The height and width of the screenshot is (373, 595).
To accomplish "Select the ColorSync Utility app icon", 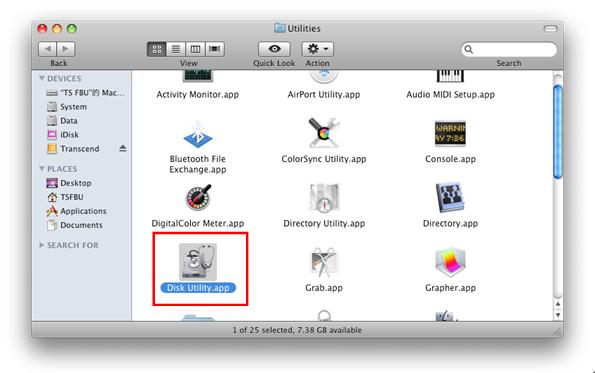I will click(324, 133).
